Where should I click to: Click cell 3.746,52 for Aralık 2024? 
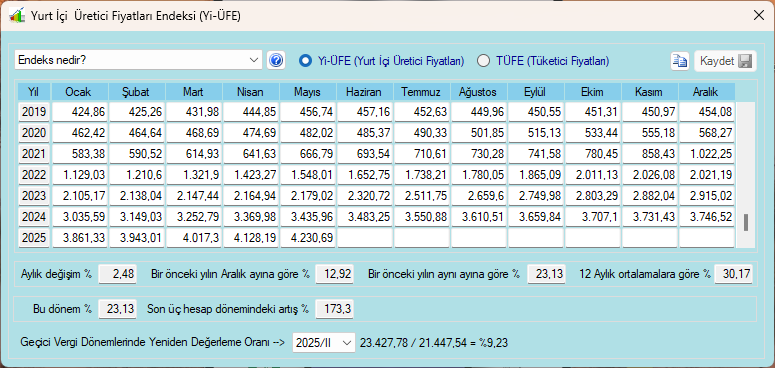point(707,217)
